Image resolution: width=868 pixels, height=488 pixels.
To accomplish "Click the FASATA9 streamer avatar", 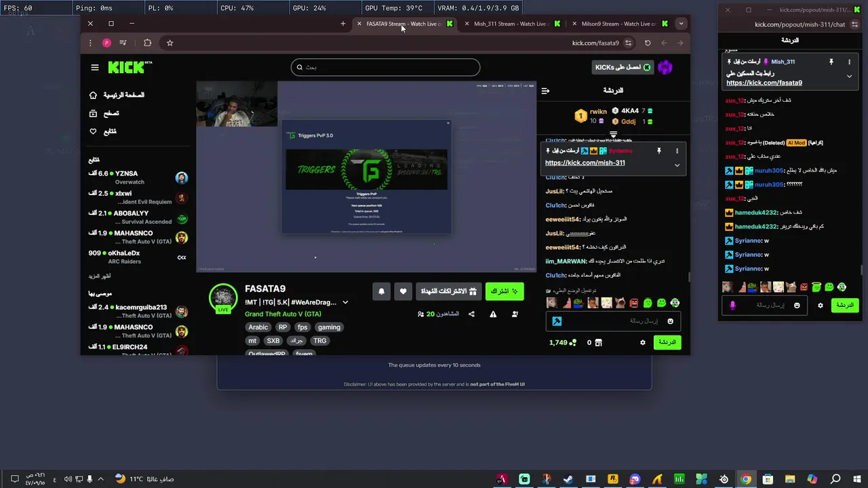I will tap(223, 298).
